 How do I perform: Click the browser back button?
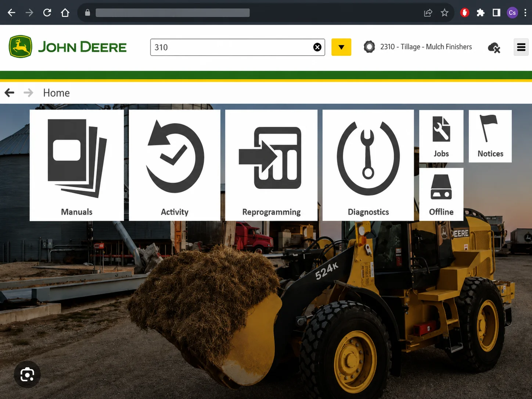pyautogui.click(x=11, y=13)
